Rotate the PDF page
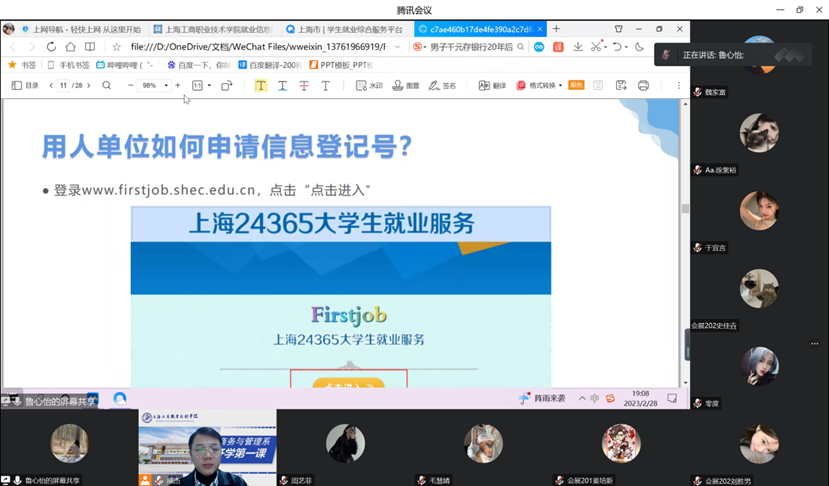The image size is (829, 486). click(x=226, y=86)
